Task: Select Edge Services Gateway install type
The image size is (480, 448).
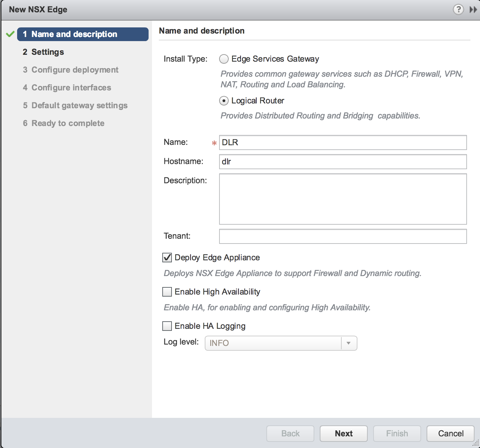Action: pos(224,59)
